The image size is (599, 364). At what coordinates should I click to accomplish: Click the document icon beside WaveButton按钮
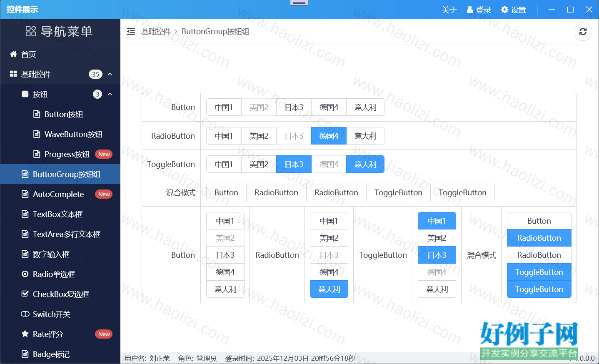(37, 134)
